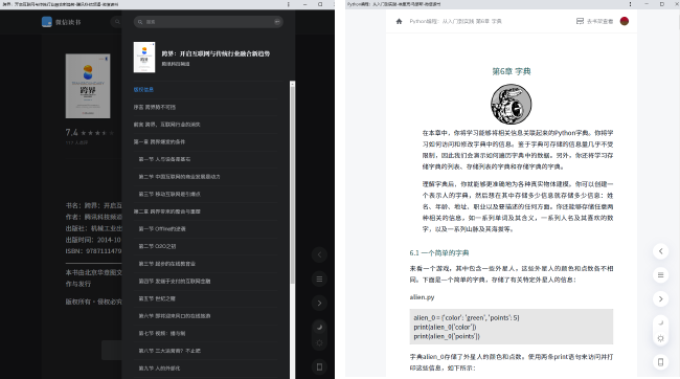Open the 第九节 section entry

pyautogui.click(x=159, y=368)
